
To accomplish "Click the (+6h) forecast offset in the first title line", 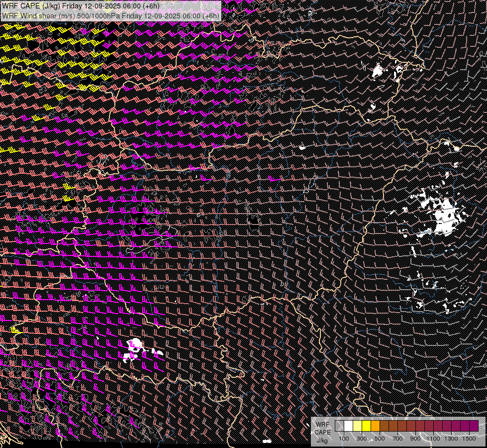I will point(148,5).
